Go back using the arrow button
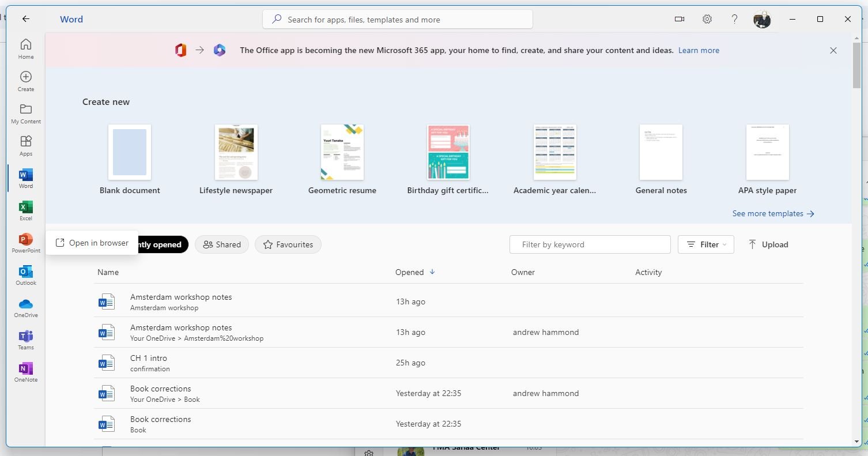868x456 pixels. (x=26, y=19)
